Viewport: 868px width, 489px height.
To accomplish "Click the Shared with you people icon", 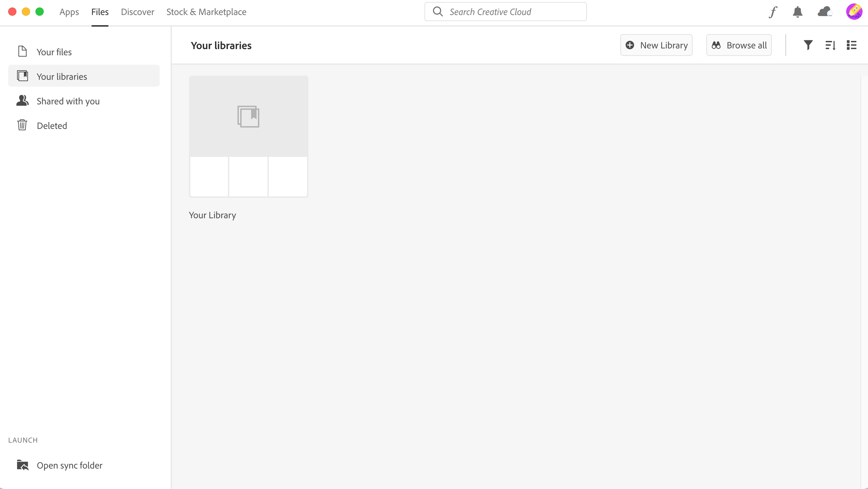I will click(x=23, y=101).
